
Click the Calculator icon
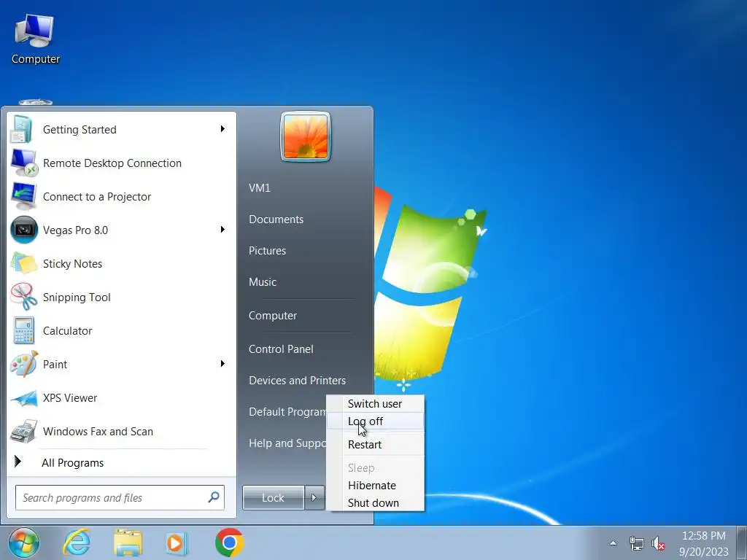24,330
